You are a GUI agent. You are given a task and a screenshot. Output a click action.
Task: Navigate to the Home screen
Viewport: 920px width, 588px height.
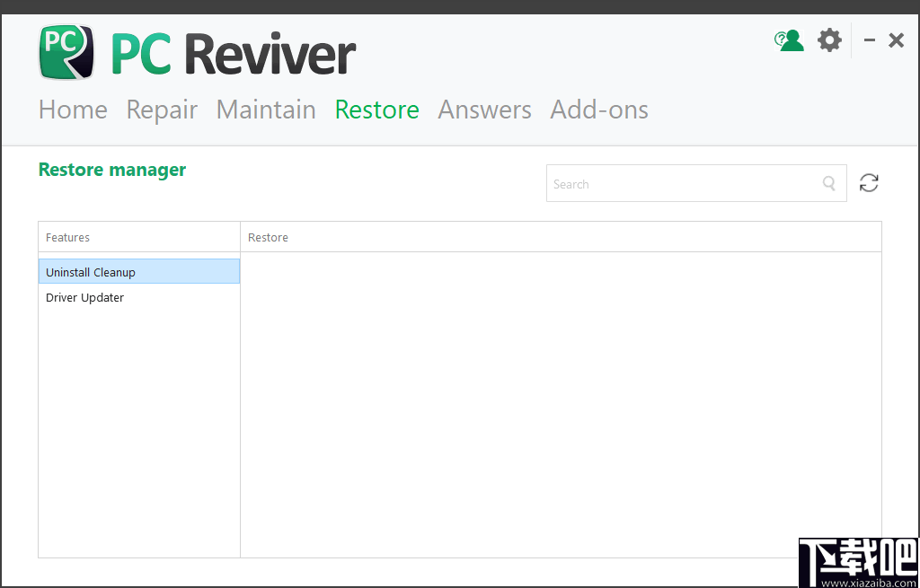pyautogui.click(x=72, y=109)
